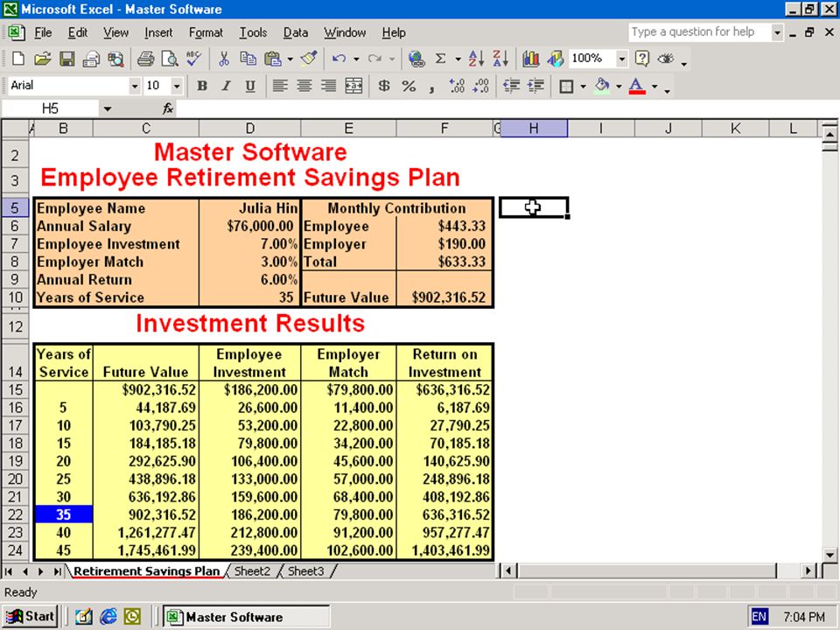This screenshot has width=840, height=630.
Task: Click the Print icon in the toolbar
Action: tap(145, 59)
